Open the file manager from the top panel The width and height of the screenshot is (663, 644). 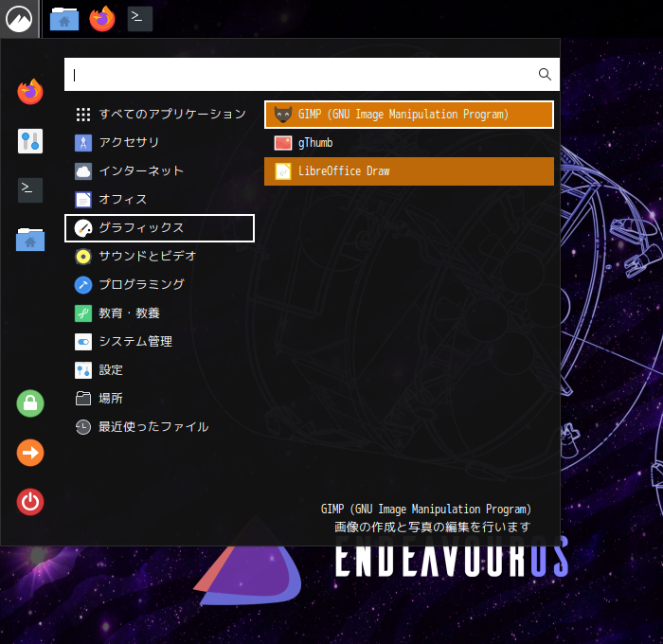click(x=64, y=19)
